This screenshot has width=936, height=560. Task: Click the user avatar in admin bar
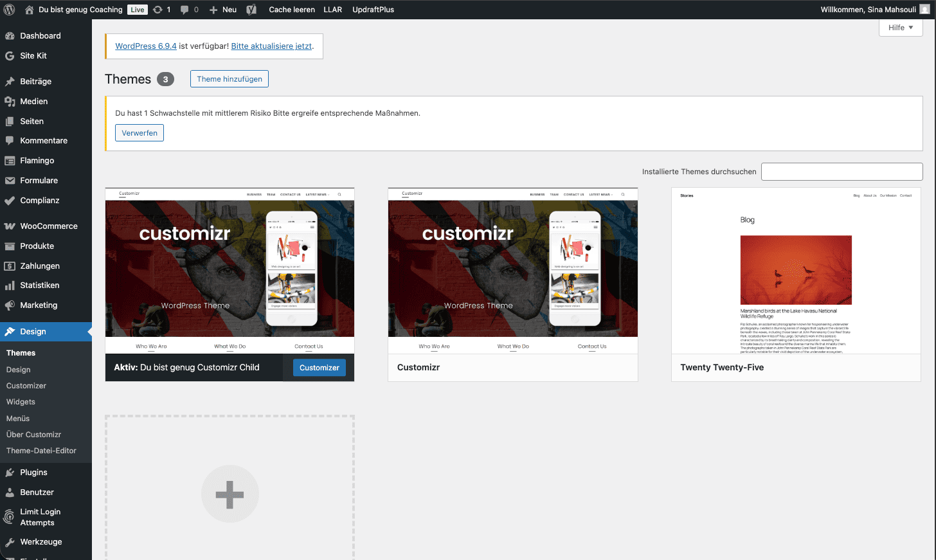[x=924, y=10]
